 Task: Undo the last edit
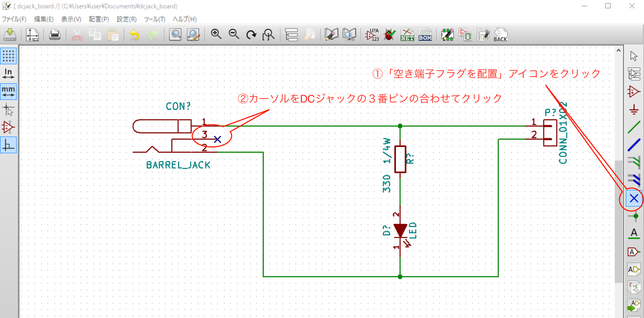tap(135, 34)
